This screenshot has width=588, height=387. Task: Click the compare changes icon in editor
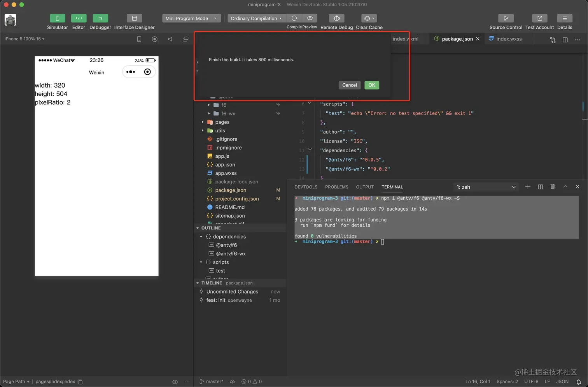553,40
